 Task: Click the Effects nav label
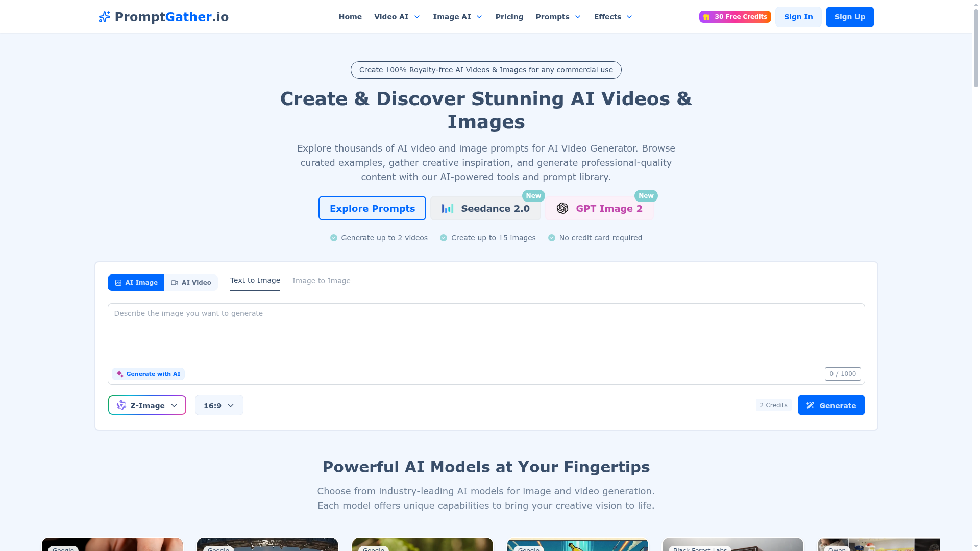tap(607, 17)
